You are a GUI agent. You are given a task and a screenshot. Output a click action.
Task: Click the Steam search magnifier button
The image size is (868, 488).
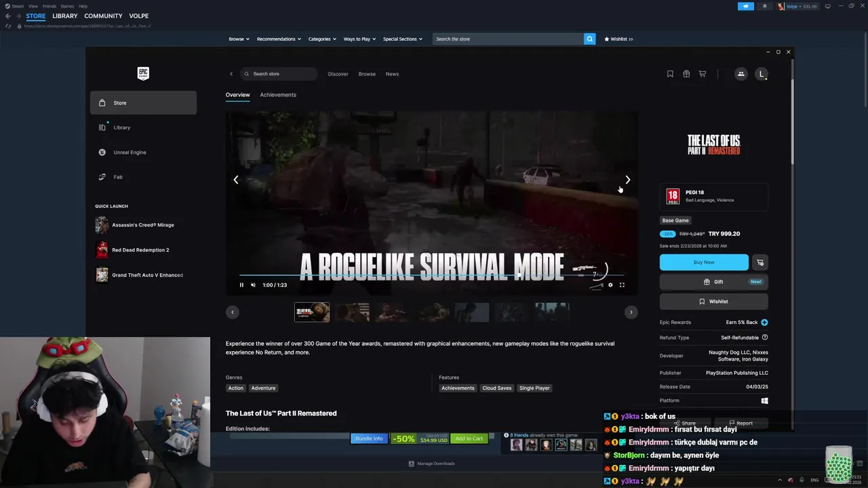click(x=589, y=39)
